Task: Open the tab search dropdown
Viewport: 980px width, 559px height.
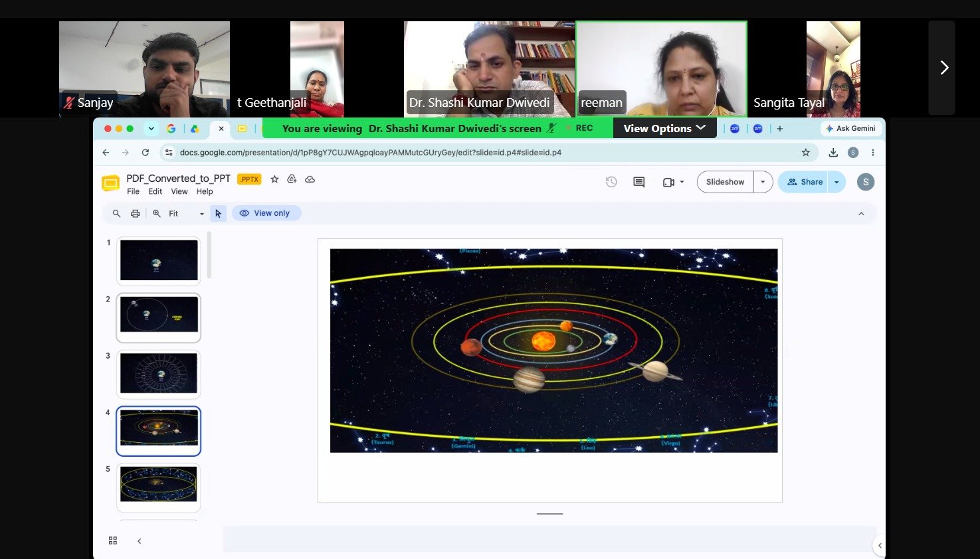Action: (x=151, y=129)
